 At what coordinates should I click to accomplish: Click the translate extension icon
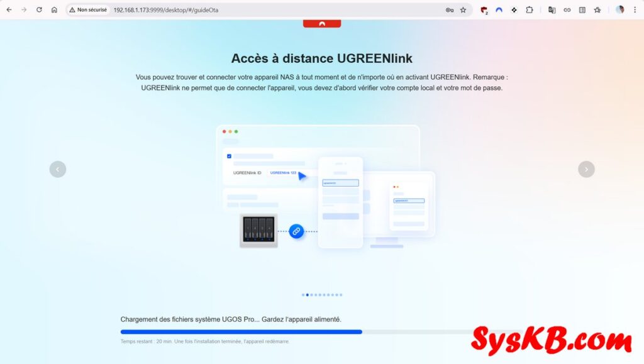pos(552,10)
